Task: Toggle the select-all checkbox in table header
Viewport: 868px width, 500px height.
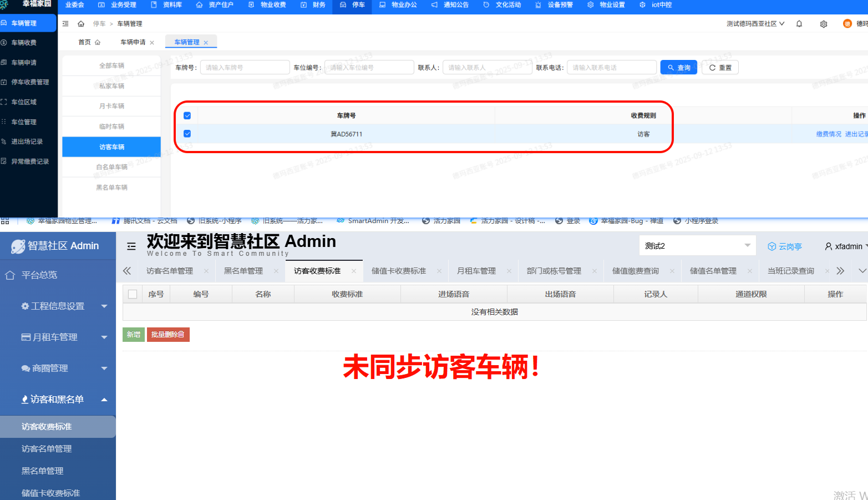Action: (187, 115)
